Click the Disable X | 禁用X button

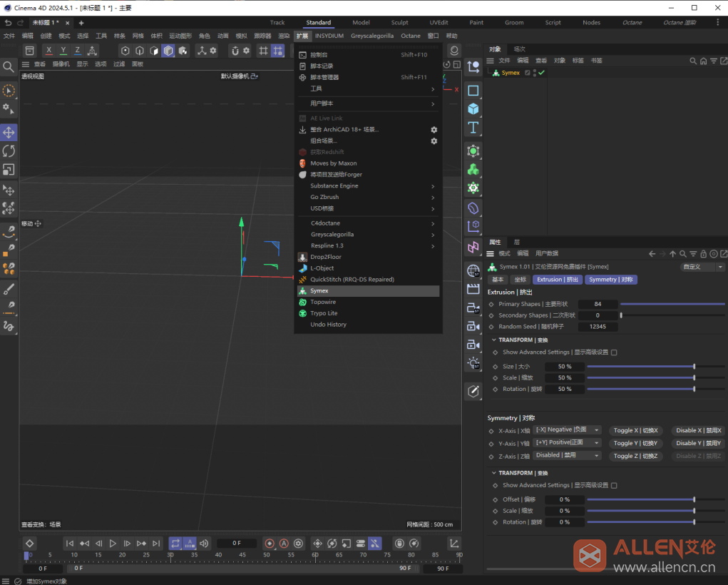coord(698,431)
